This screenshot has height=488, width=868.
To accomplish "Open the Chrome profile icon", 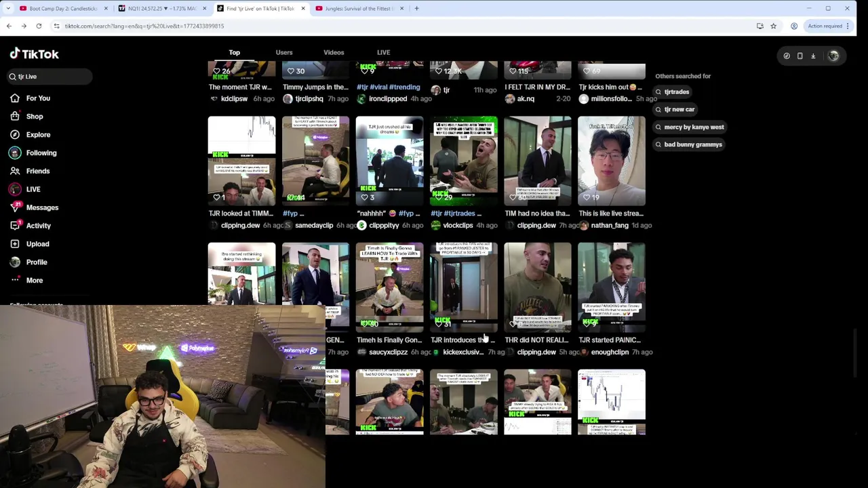I will pos(794,26).
